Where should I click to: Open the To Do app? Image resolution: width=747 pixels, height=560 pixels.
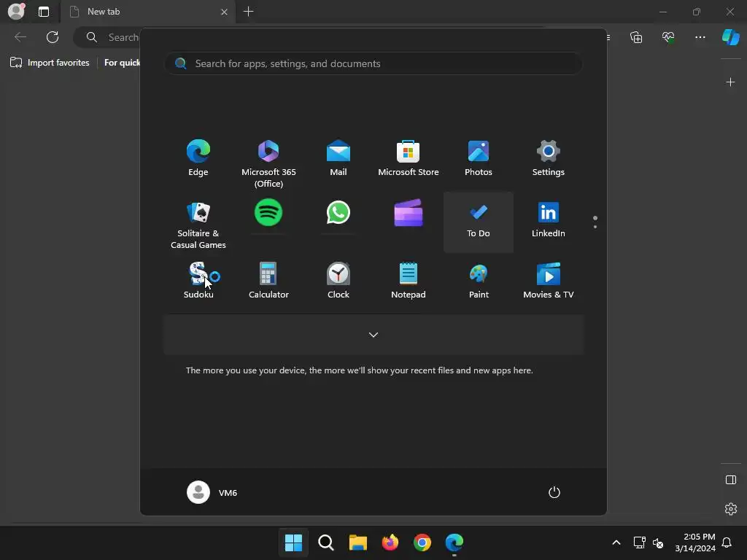point(479,222)
